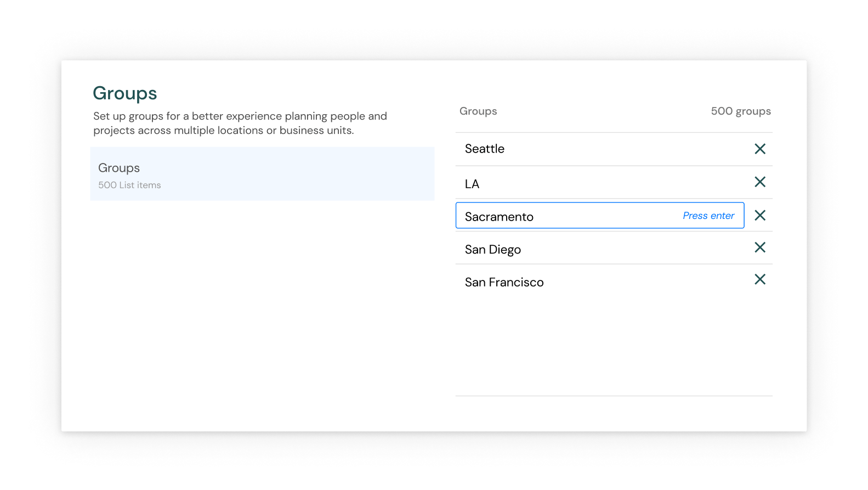868x490 pixels.
Task: Click the 500 groups count label
Action: (740, 111)
